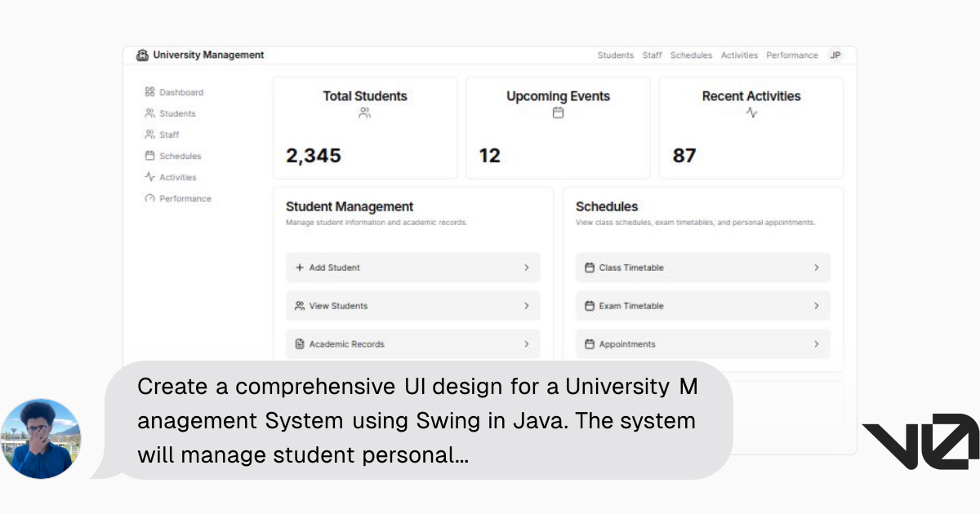
Task: Click the calendar icon under Upcoming Events
Action: click(559, 113)
